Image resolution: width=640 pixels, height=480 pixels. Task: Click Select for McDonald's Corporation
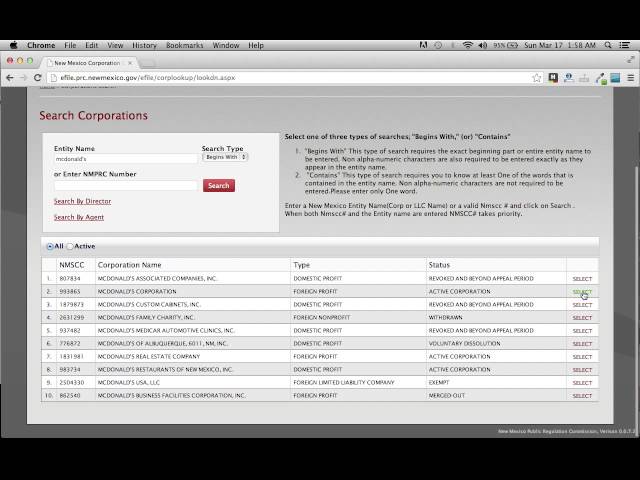pyautogui.click(x=582, y=292)
